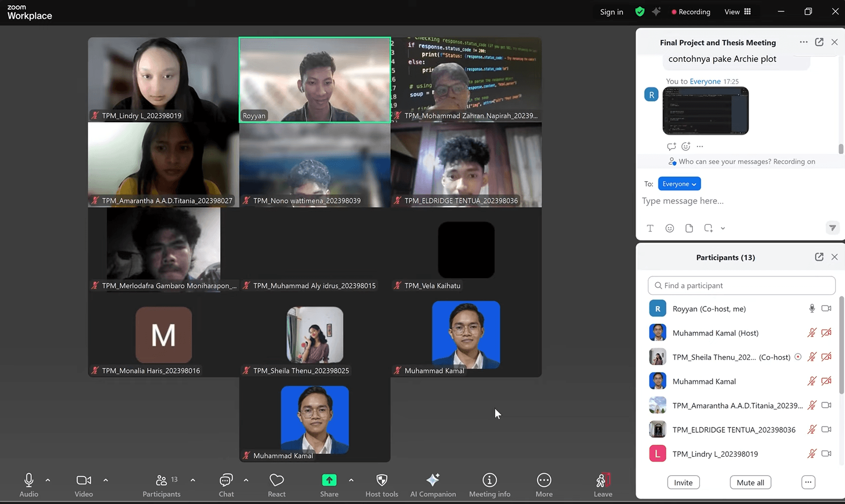Click the Mute all button
Screen dimensions: 845x504
(750, 482)
